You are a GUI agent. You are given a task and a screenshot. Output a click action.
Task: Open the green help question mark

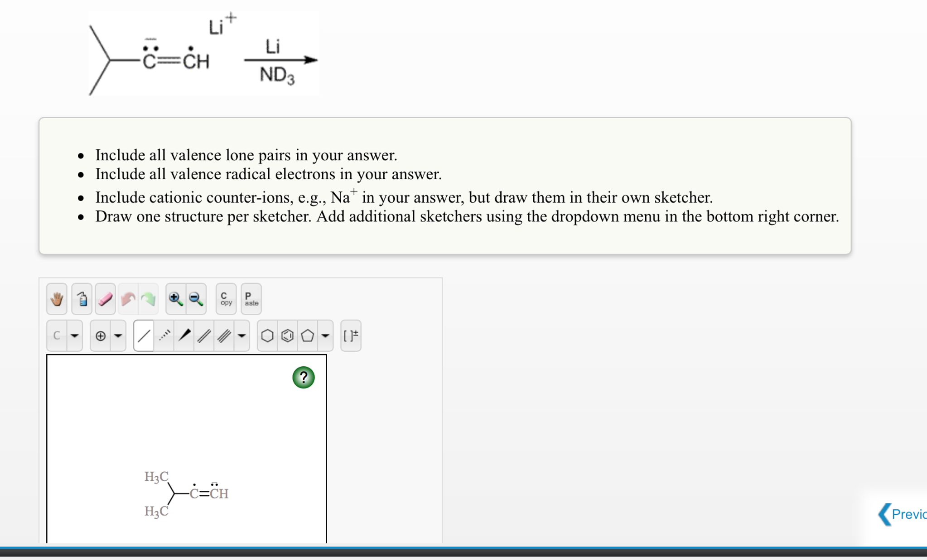304,377
